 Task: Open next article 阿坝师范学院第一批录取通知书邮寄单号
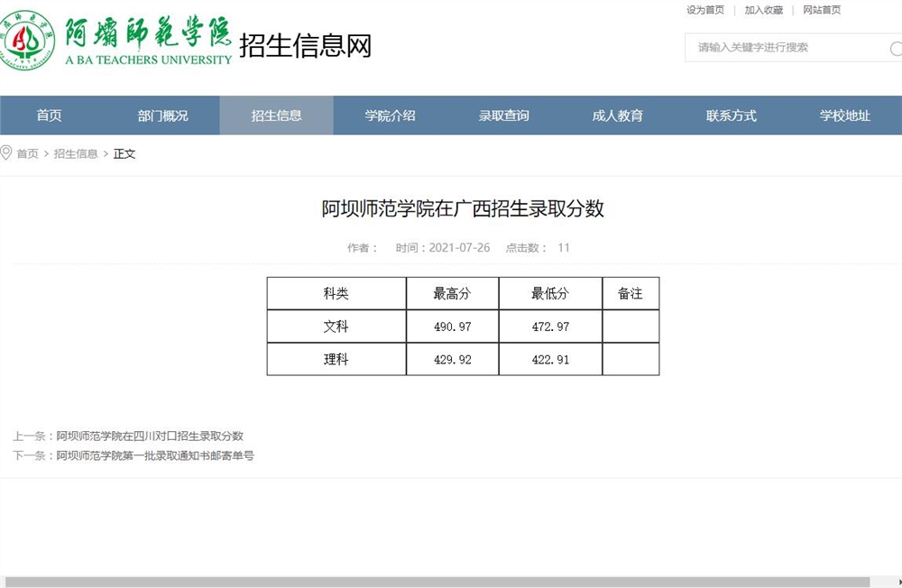pyautogui.click(x=155, y=455)
